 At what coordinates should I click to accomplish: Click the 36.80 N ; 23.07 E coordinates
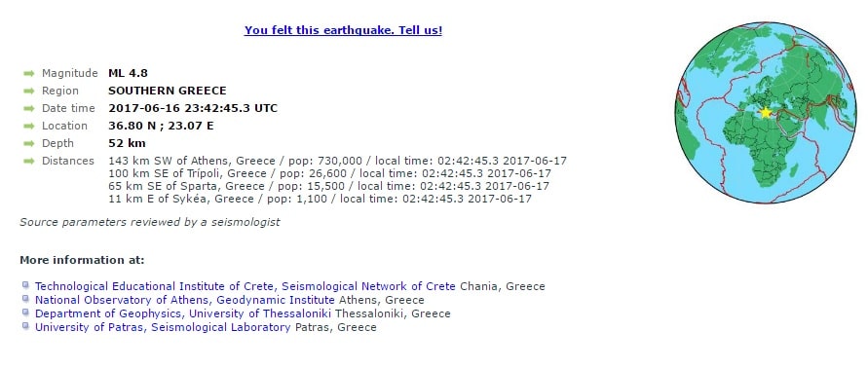click(x=161, y=126)
